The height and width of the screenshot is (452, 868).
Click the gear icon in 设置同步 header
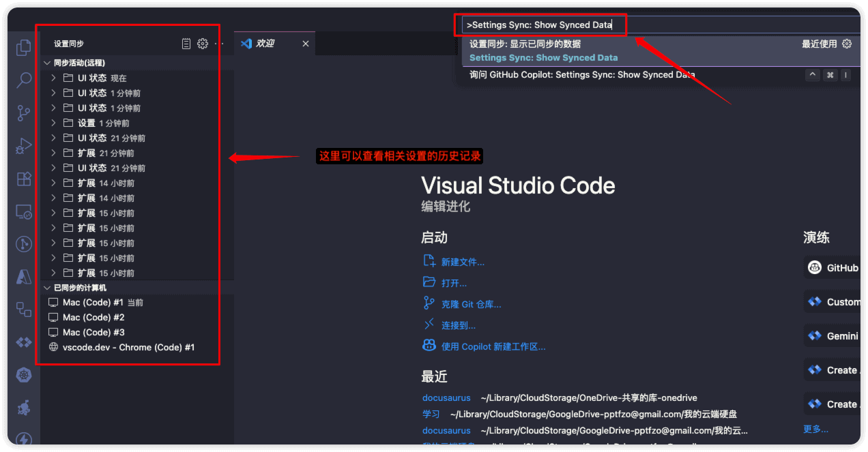pos(203,44)
